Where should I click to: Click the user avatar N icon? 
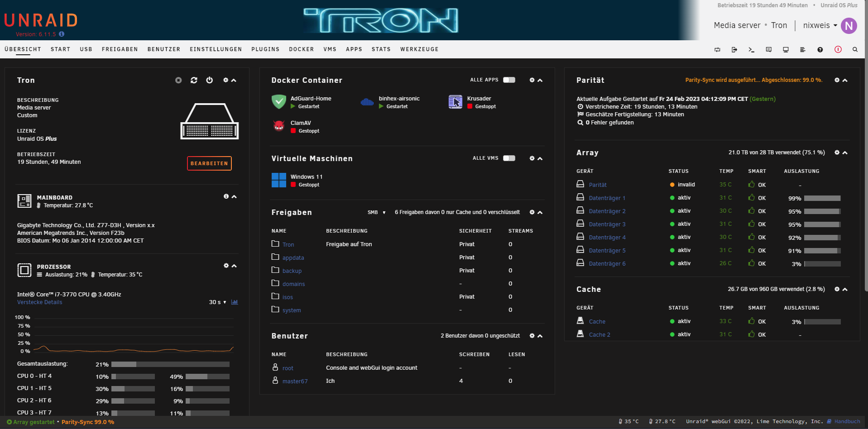click(849, 26)
